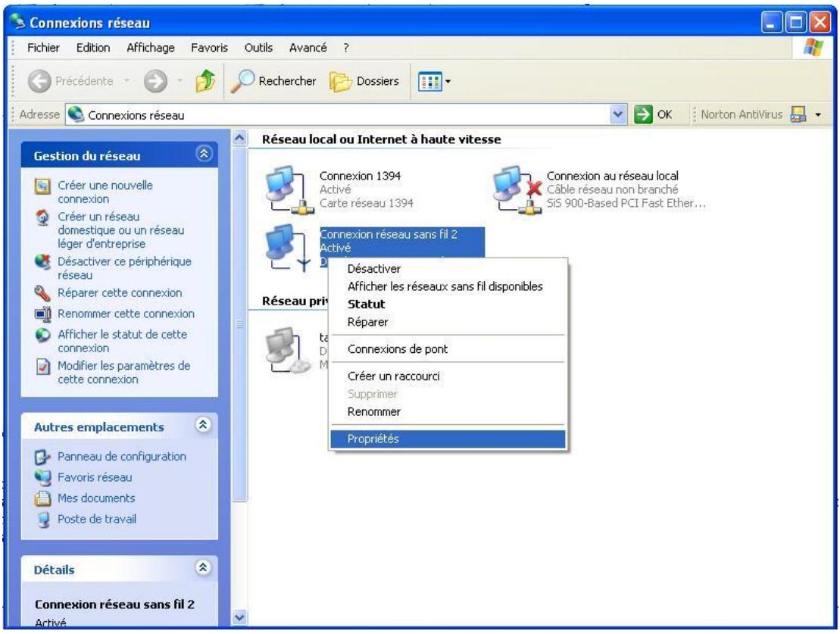Choose Renommer in context menu

pyautogui.click(x=448, y=411)
